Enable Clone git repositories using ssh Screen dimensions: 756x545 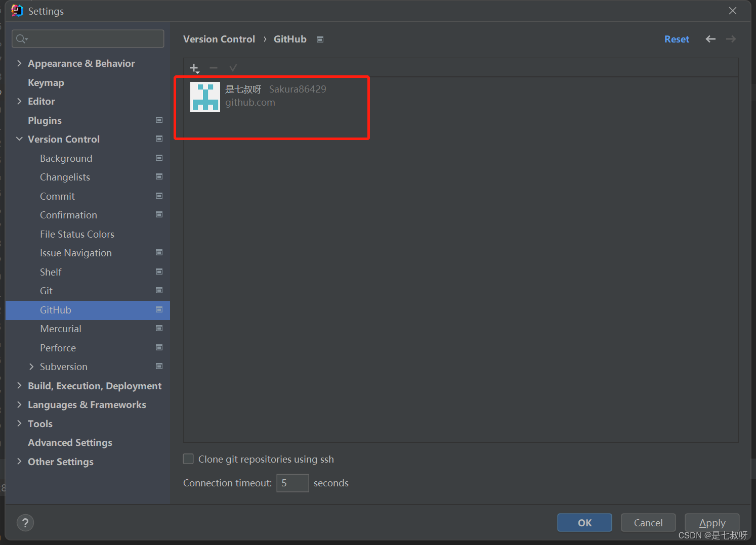click(188, 459)
